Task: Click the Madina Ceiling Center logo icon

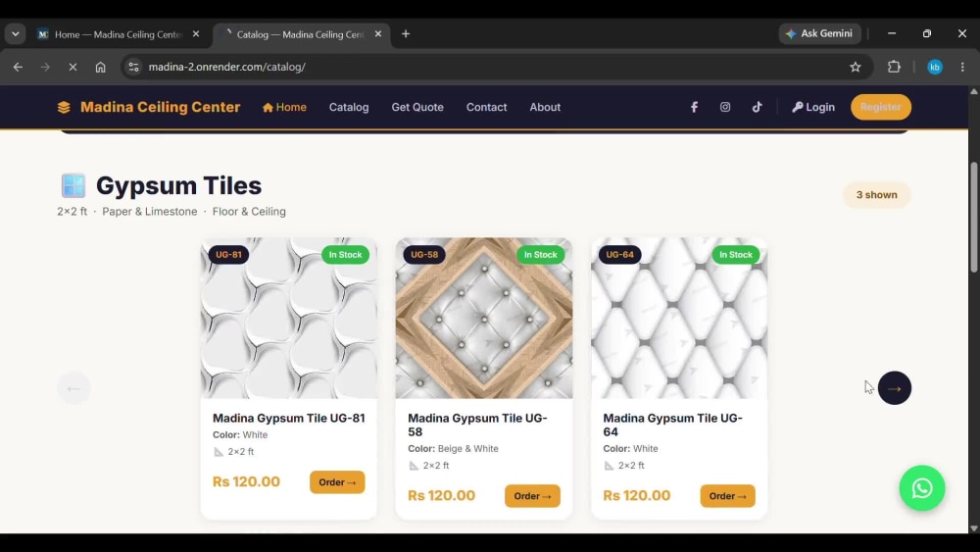Action: pos(64,107)
